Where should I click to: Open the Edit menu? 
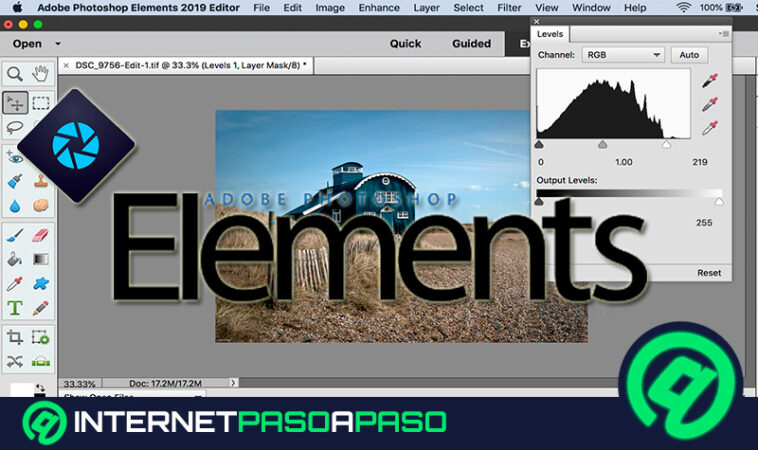click(x=292, y=8)
